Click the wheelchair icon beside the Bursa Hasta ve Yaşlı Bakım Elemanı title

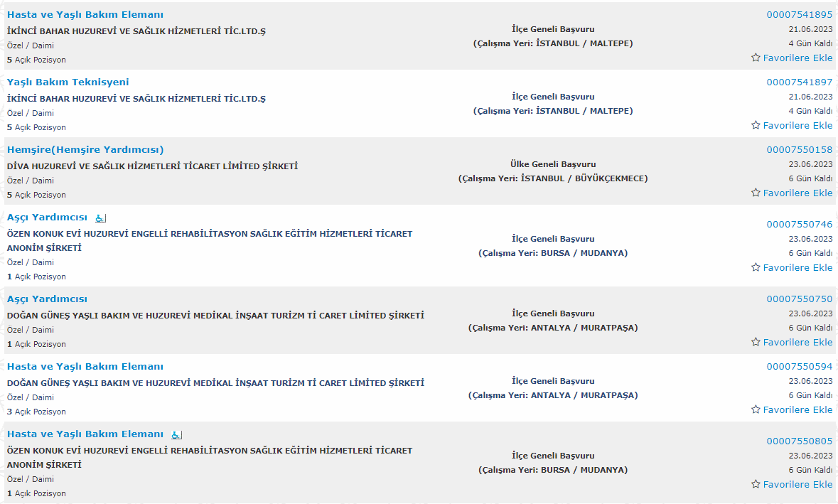click(176, 435)
